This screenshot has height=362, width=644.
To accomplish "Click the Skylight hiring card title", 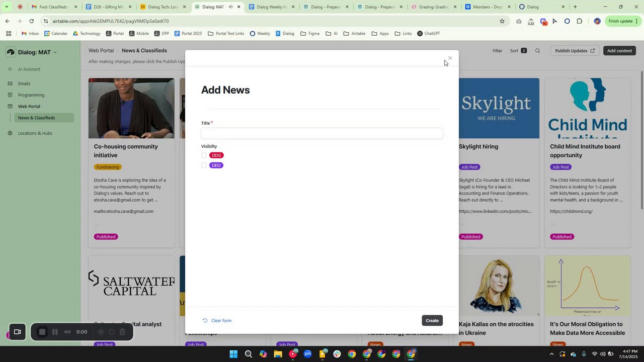I will 478,147.
